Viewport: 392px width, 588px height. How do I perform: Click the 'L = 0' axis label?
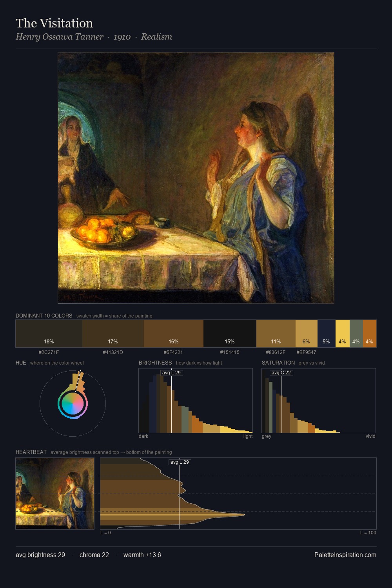105,533
